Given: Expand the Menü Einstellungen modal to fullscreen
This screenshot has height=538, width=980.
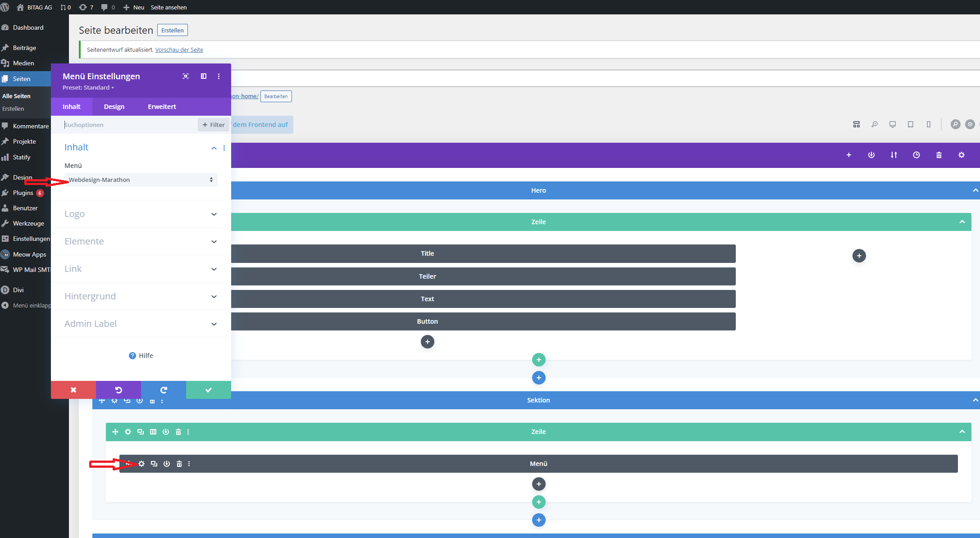Looking at the screenshot, I should pyautogui.click(x=185, y=76).
